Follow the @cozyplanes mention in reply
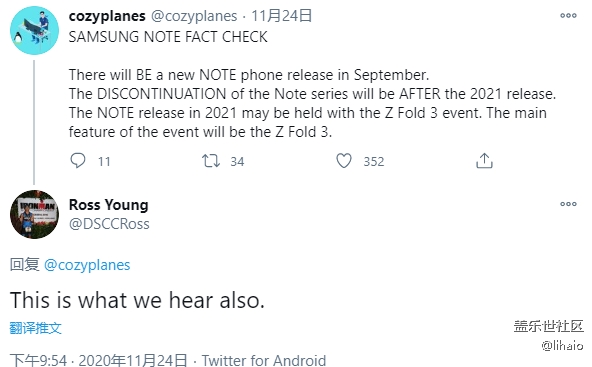This screenshot has height=367, width=592. pos(87,265)
